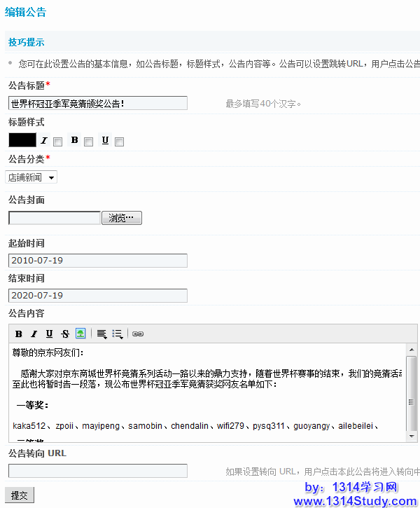Click the 浏览 browse button
This screenshot has height=508, width=420.
click(x=122, y=218)
